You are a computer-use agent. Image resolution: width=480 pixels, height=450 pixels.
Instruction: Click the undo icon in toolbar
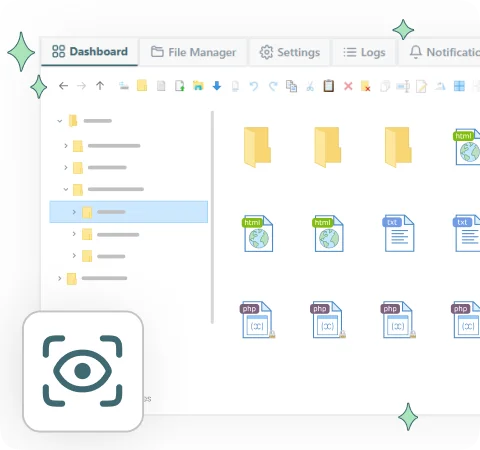tap(254, 86)
